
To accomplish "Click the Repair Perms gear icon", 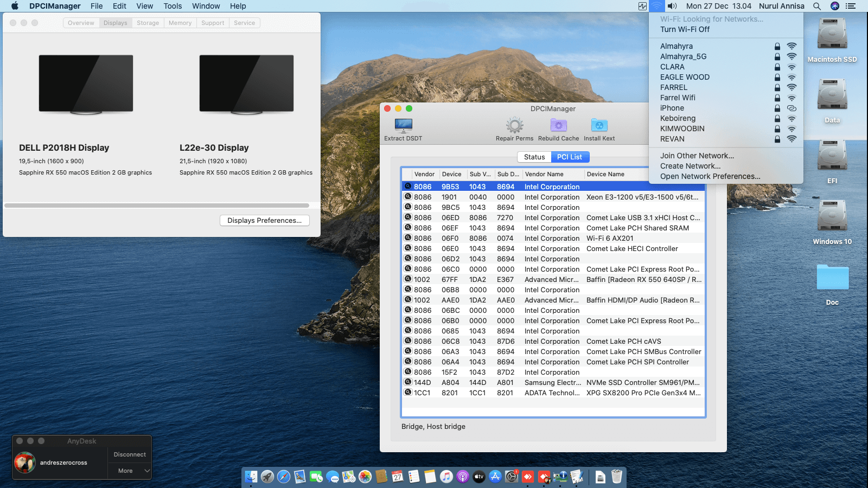I will (x=514, y=126).
